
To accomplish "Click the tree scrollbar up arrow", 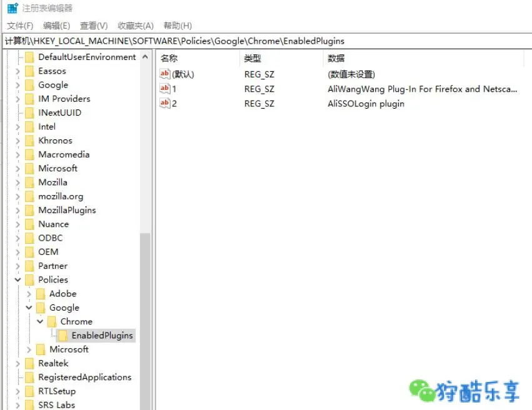I will 145,57.
